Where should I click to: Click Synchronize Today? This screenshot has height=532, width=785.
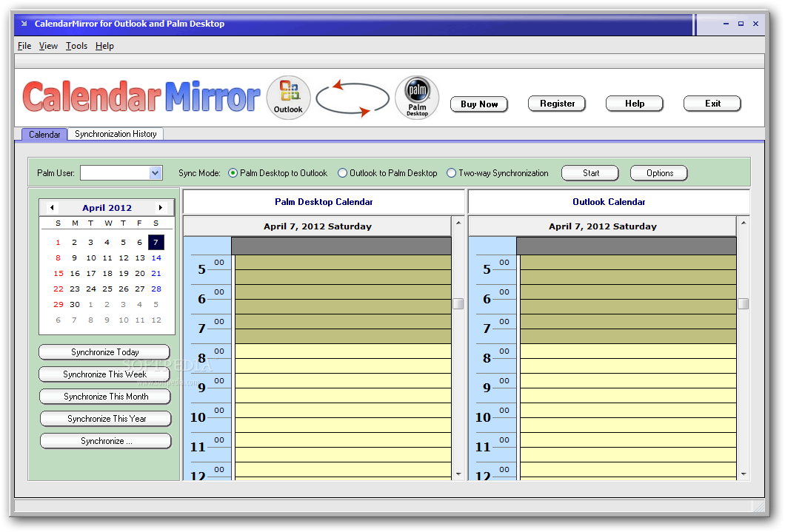104,352
